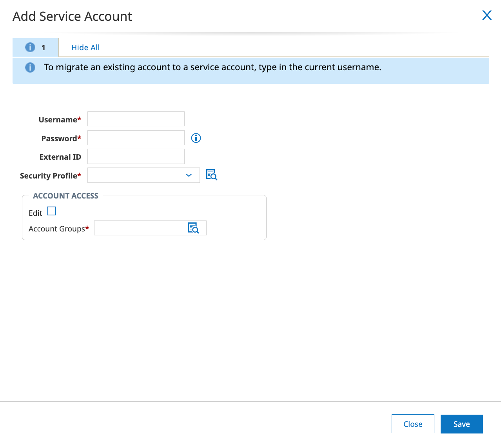
Task: Expand the Security Profile dropdown
Action: click(143, 175)
